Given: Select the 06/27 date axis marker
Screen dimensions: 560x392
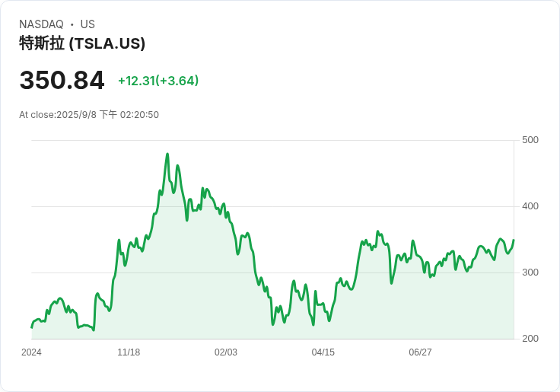Looking at the screenshot, I should (420, 352).
